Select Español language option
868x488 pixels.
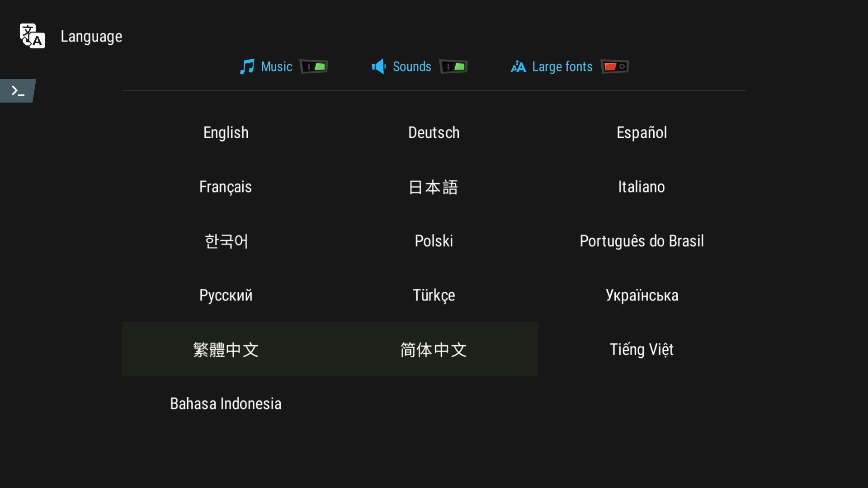tap(642, 132)
